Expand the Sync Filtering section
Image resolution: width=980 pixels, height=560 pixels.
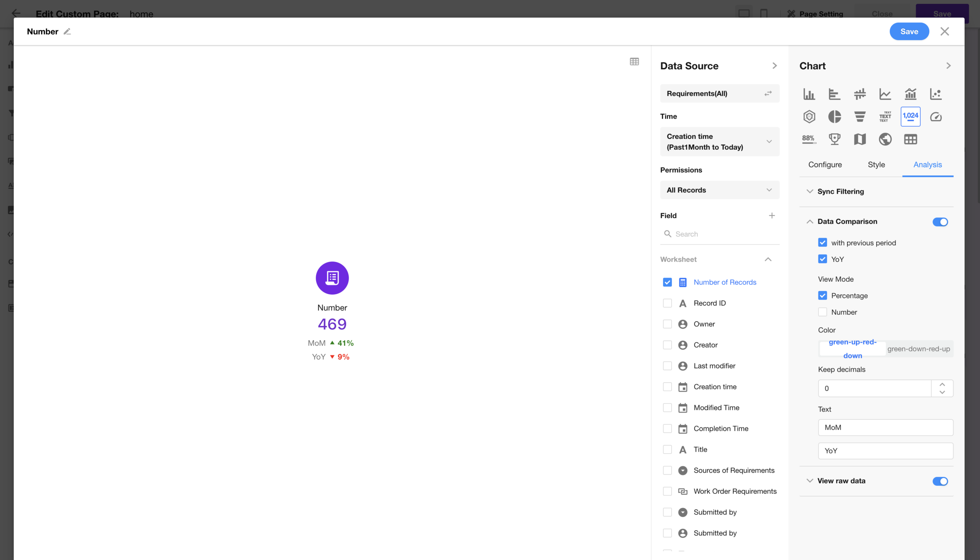tap(840, 191)
